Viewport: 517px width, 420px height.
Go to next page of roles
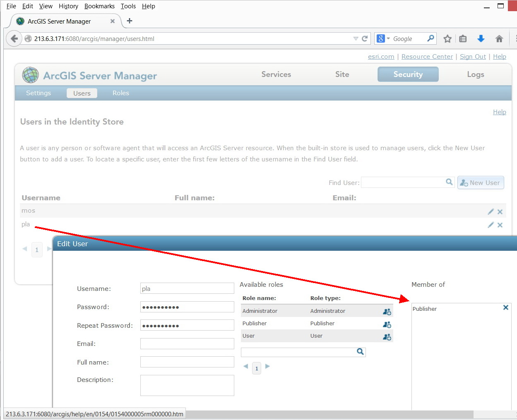267,366
